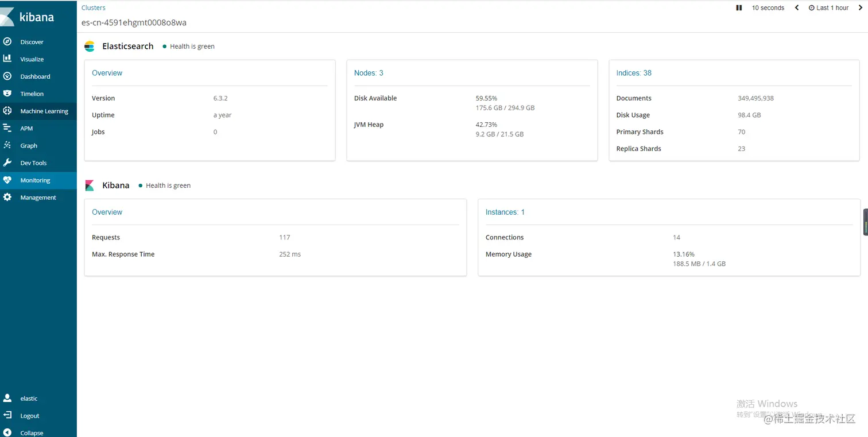Click the Logout door icon
Image resolution: width=868 pixels, height=437 pixels.
click(7, 415)
